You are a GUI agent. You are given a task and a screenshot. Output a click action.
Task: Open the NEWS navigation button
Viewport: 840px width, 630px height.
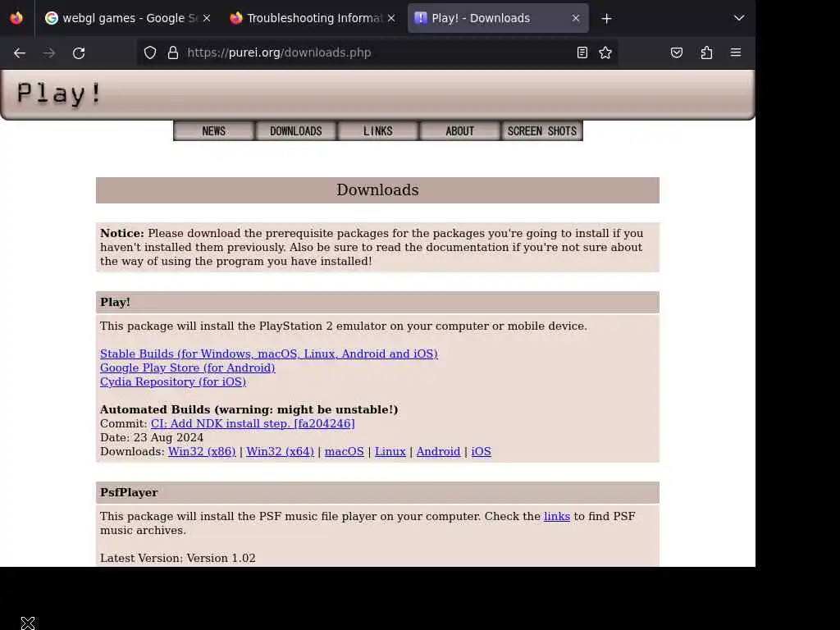coord(214,131)
